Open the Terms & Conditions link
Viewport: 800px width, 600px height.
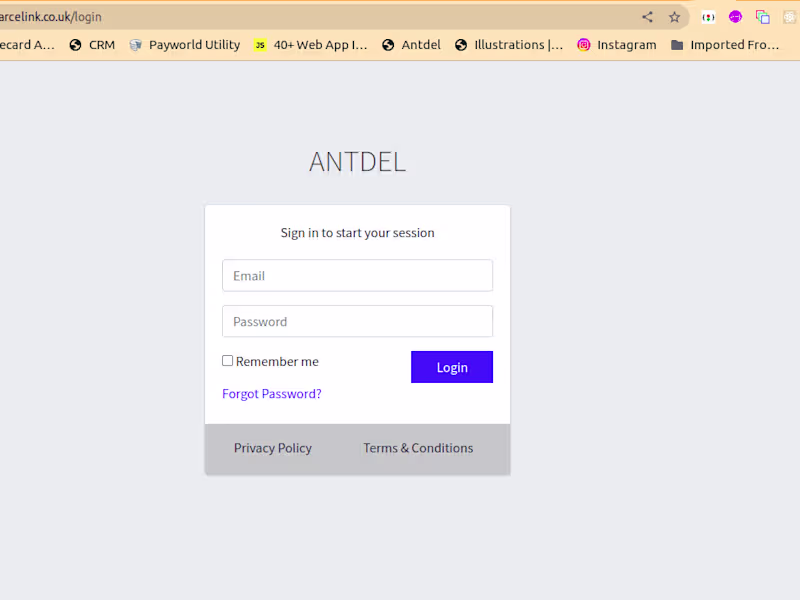418,448
